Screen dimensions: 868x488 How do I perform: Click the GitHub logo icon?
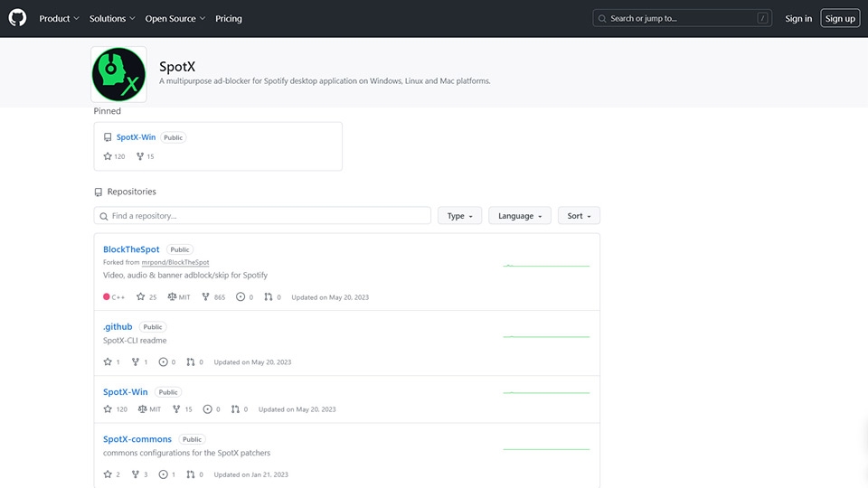18,18
